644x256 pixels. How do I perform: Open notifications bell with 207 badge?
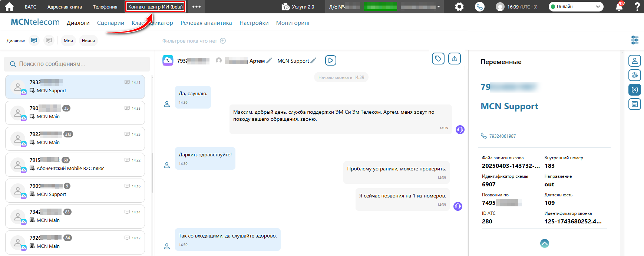tap(619, 7)
